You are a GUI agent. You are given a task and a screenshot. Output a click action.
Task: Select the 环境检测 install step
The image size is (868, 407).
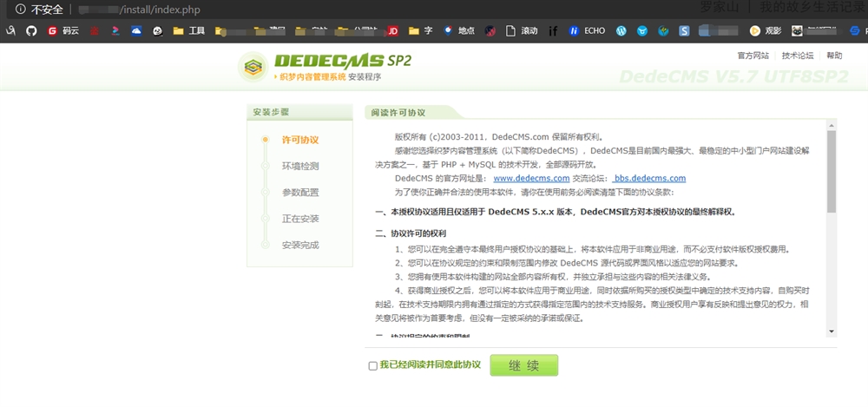point(300,166)
